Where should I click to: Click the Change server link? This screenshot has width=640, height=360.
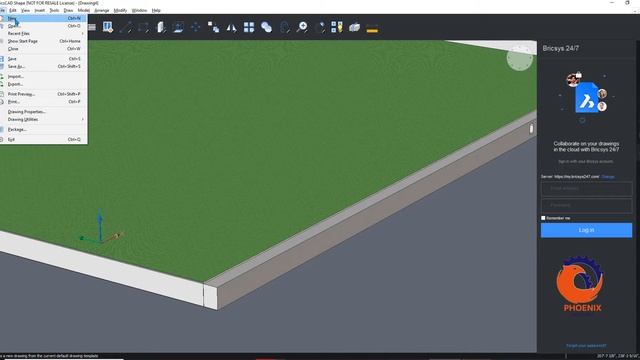point(608,177)
